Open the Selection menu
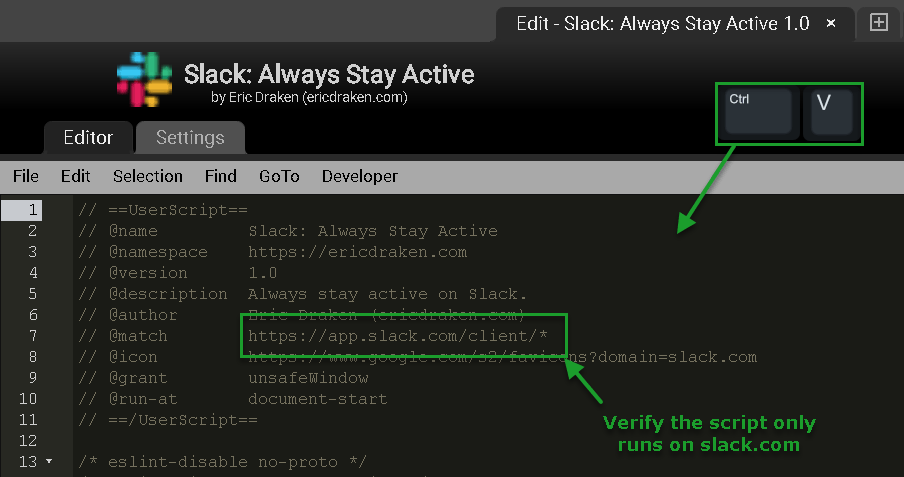Image resolution: width=904 pixels, height=477 pixels. pyautogui.click(x=148, y=176)
